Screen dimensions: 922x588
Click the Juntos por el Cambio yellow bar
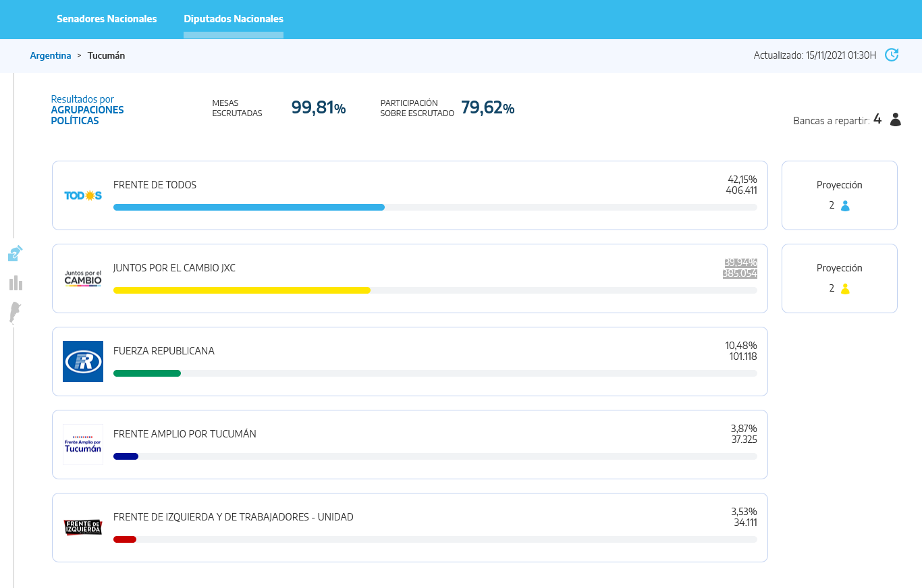(242, 290)
